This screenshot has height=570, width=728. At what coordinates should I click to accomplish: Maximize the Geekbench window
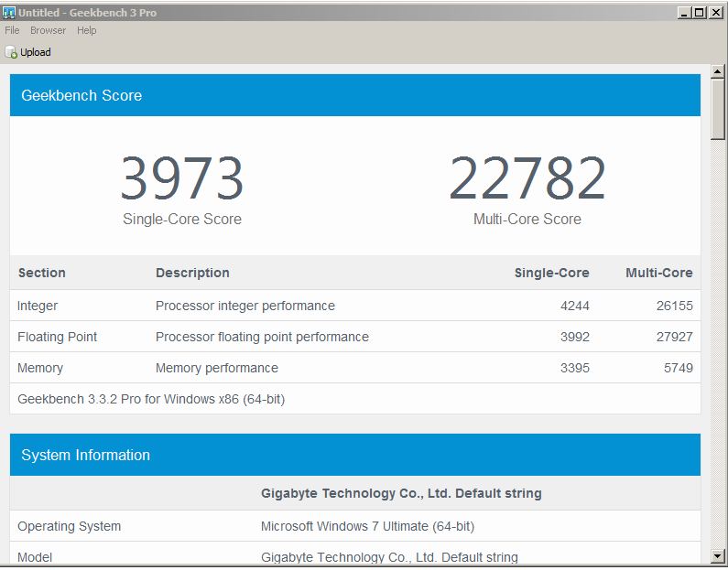click(x=700, y=13)
